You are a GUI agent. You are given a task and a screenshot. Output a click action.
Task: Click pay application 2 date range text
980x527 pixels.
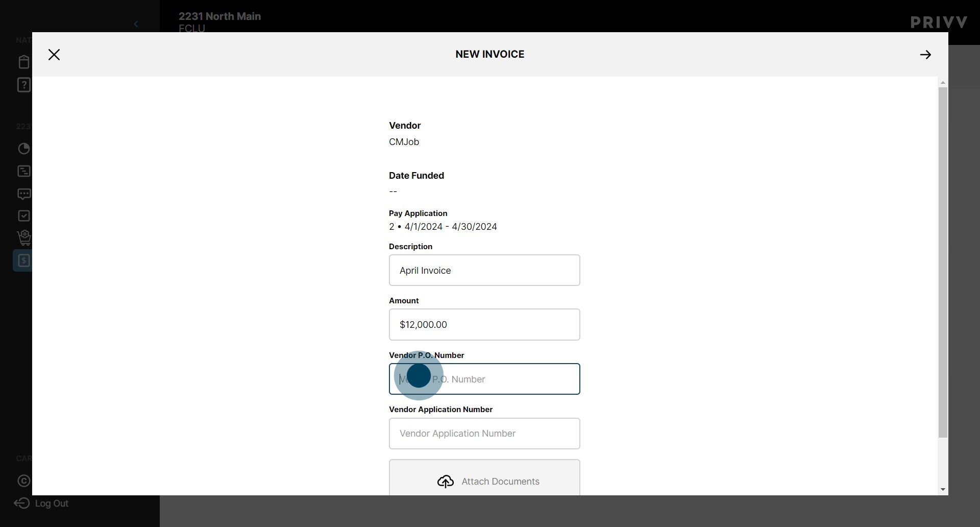[x=443, y=227]
